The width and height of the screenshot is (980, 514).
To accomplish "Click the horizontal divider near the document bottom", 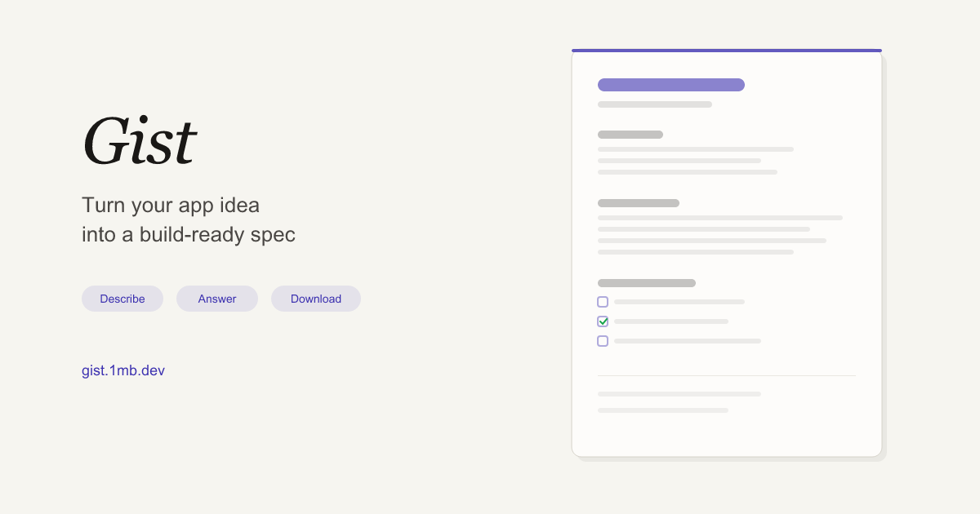I will click(726, 375).
